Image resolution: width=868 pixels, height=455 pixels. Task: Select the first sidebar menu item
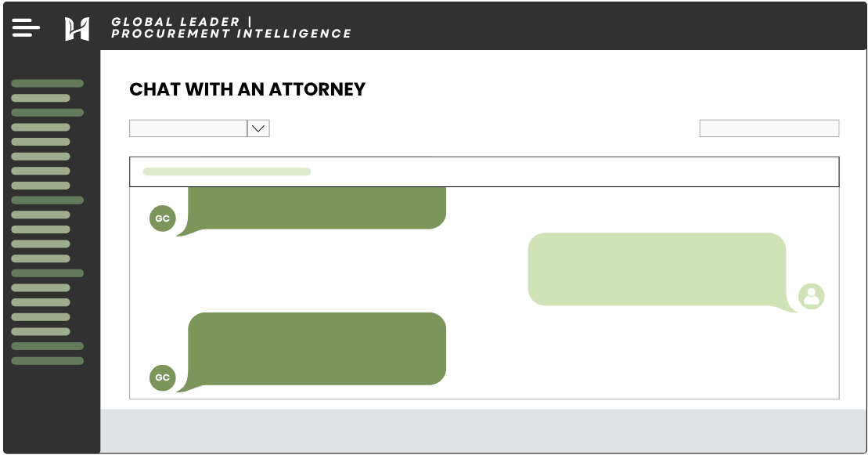coord(48,83)
